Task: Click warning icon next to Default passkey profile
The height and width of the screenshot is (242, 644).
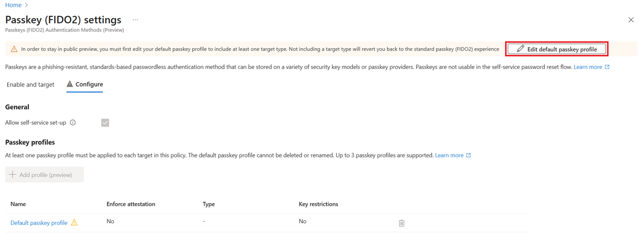Action: click(x=74, y=223)
